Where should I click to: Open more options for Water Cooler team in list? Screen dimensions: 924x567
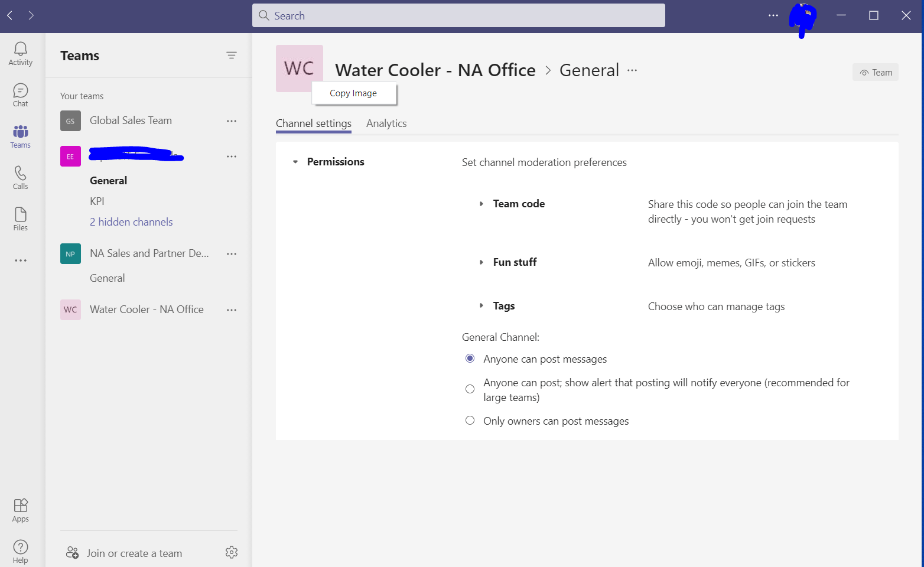[232, 310]
